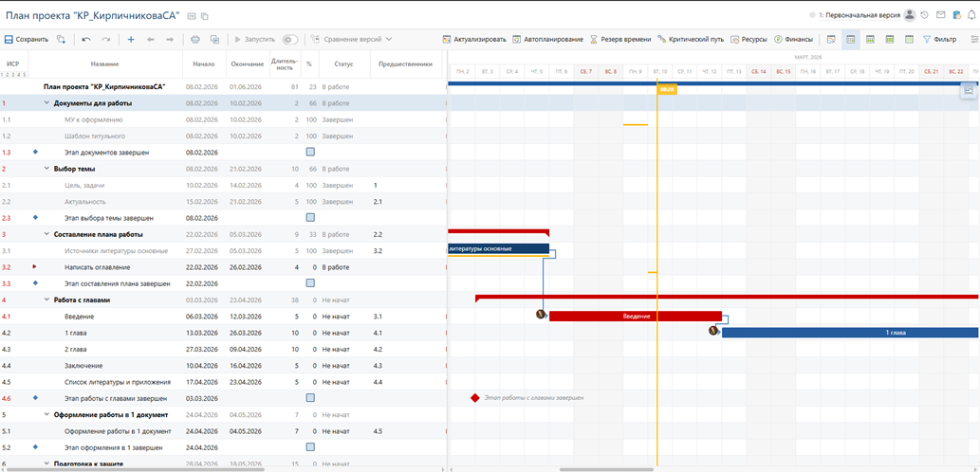The height and width of the screenshot is (472, 980).
Task: Collapse the Работа с главами group
Action: pyautogui.click(x=46, y=300)
